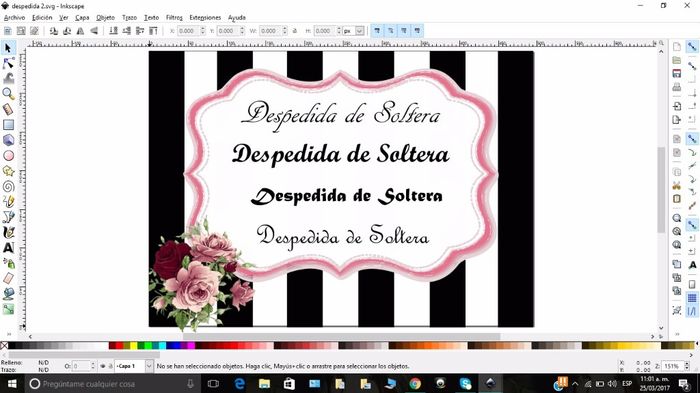Click W width spin arrows
The image size is (700, 393).
point(285,31)
